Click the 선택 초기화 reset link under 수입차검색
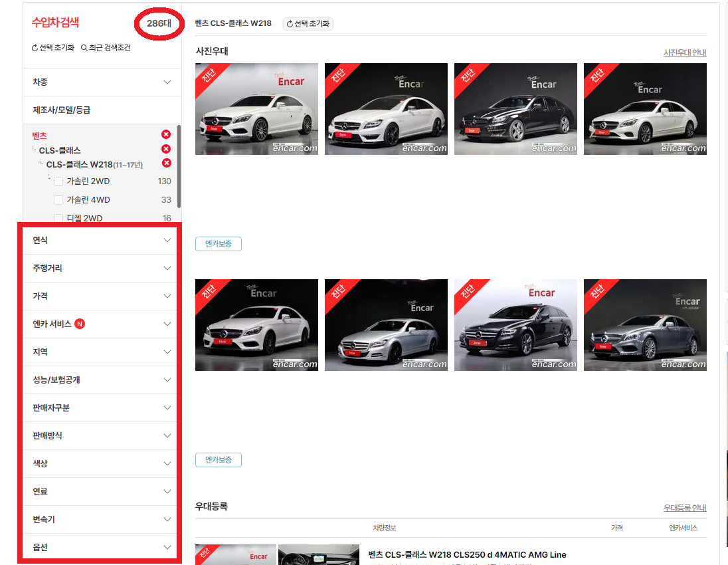The height and width of the screenshot is (565, 728). [x=53, y=48]
